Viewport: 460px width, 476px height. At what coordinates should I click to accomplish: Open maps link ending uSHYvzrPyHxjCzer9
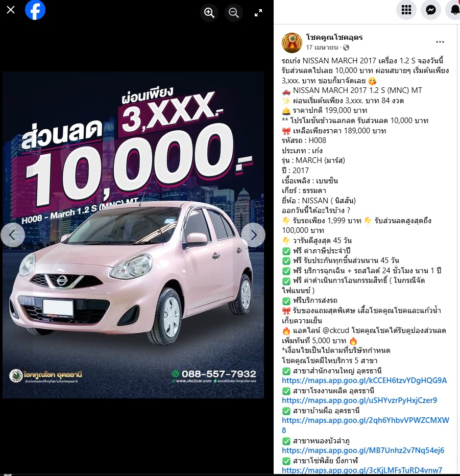click(359, 400)
